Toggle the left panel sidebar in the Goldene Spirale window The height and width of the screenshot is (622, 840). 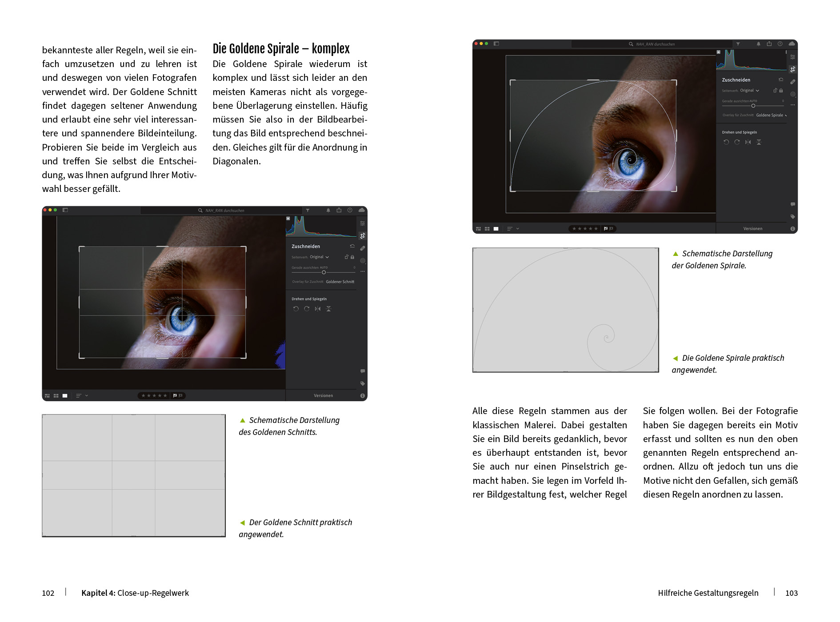pos(496,44)
